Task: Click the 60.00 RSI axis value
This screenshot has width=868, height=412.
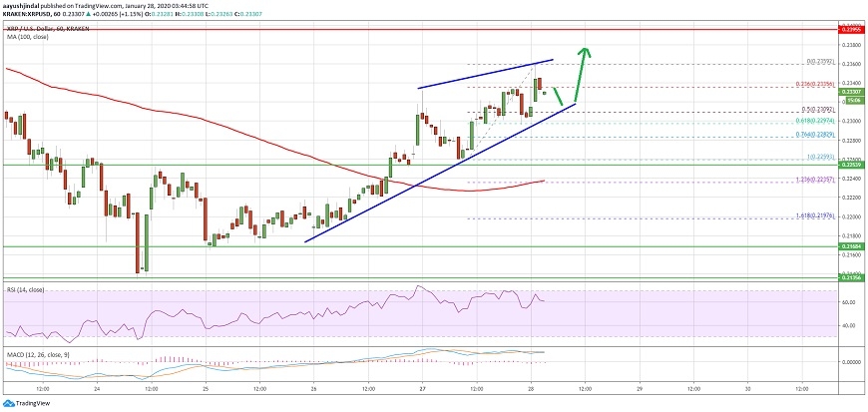Action: click(x=849, y=303)
